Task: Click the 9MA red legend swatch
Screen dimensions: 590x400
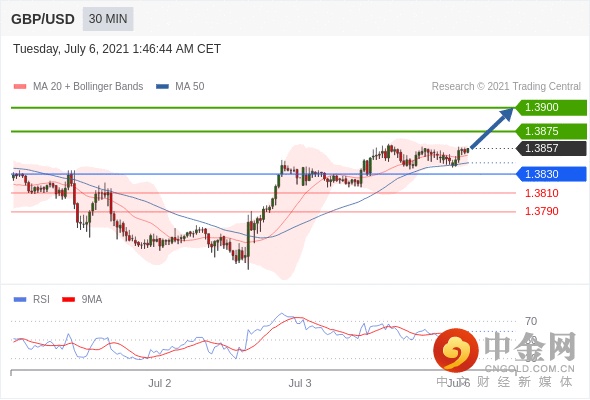Action: click(x=68, y=300)
